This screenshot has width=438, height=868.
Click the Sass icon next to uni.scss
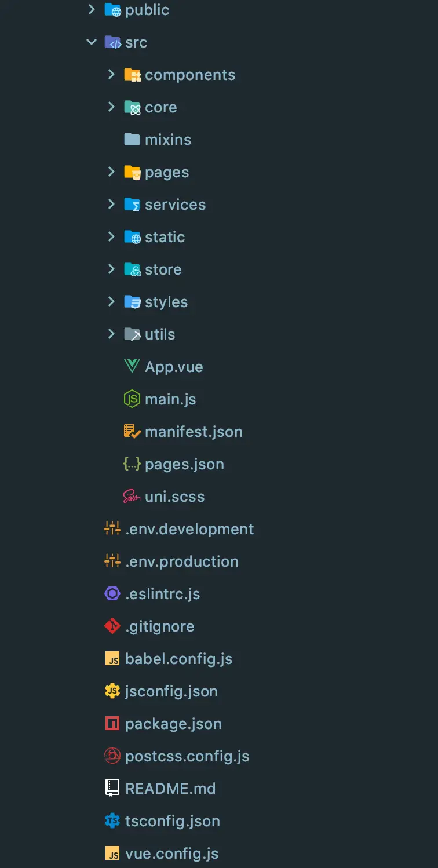click(132, 497)
